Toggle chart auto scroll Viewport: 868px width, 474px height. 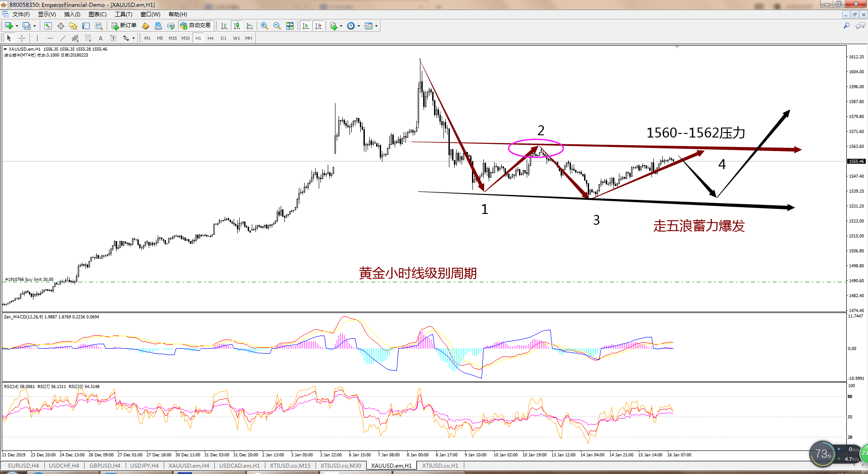(306, 26)
